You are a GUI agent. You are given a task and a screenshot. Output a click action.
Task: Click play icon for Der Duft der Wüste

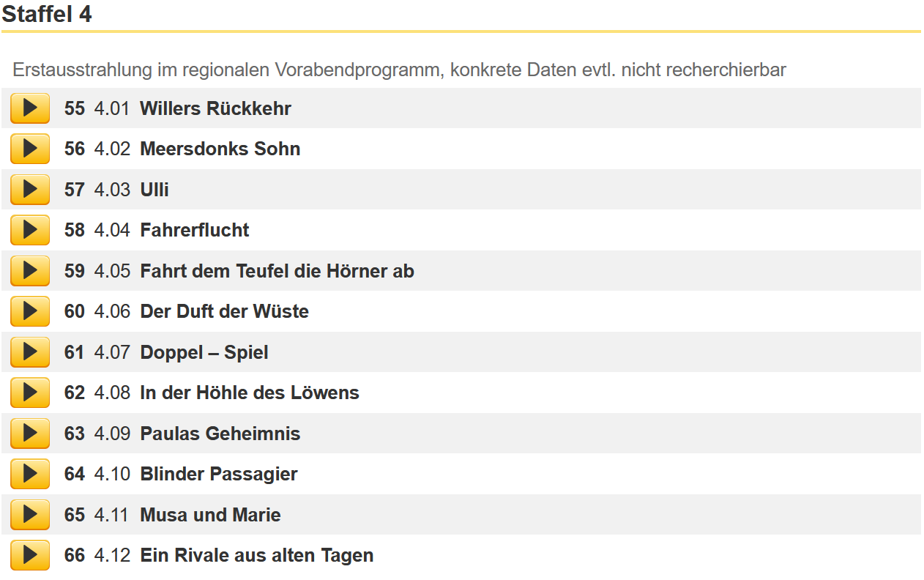tap(30, 311)
